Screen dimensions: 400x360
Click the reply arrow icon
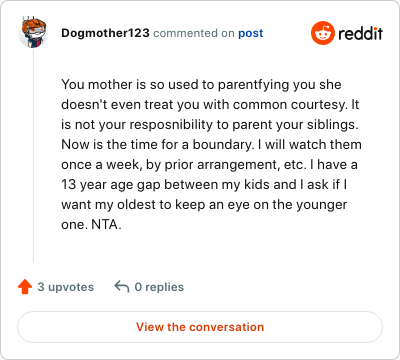coord(122,287)
